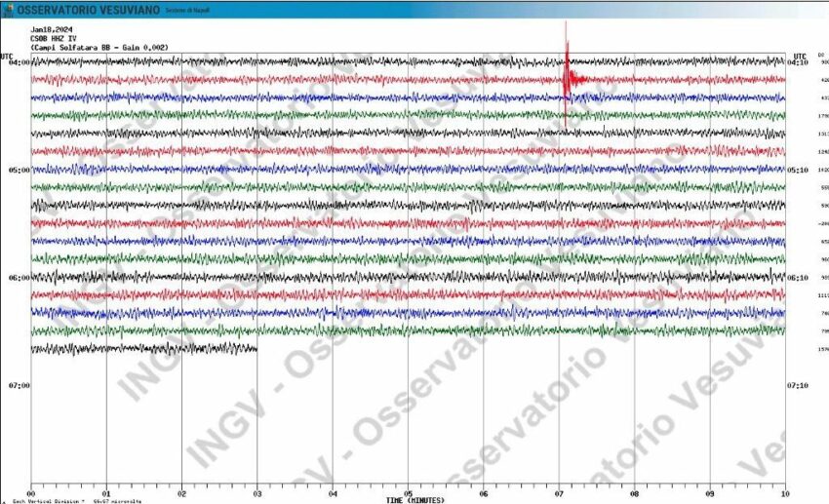The image size is (829, 504).
Task: Click the '09' minute tick label
Action: 710,494
